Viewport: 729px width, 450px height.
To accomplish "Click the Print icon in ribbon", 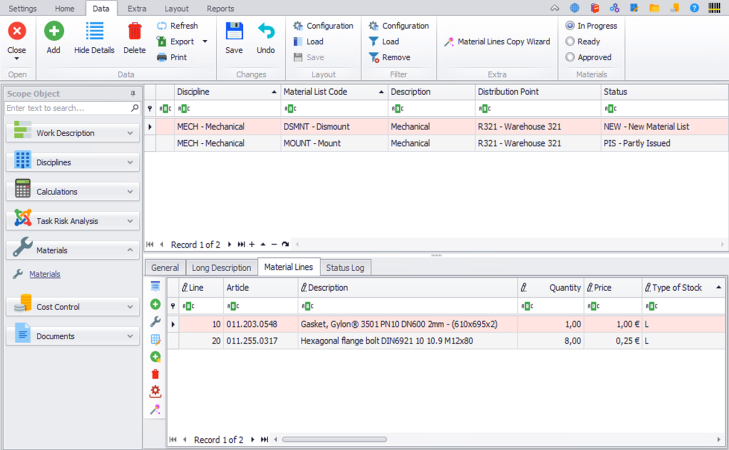I will (x=162, y=58).
